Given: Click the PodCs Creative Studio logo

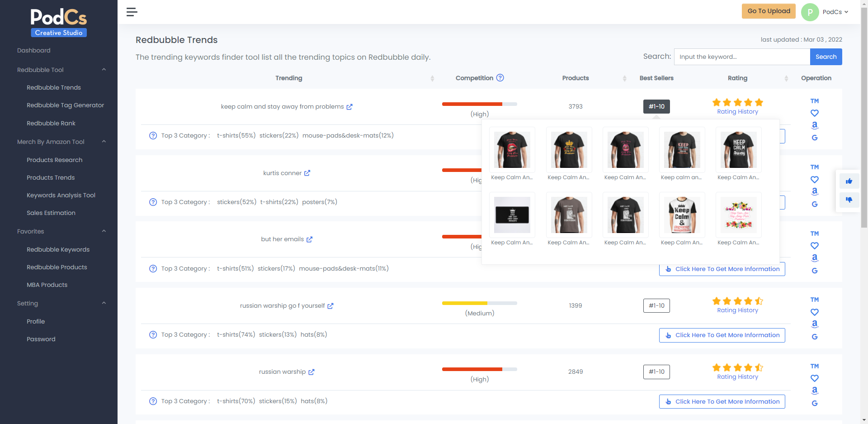Looking at the screenshot, I should (x=59, y=22).
